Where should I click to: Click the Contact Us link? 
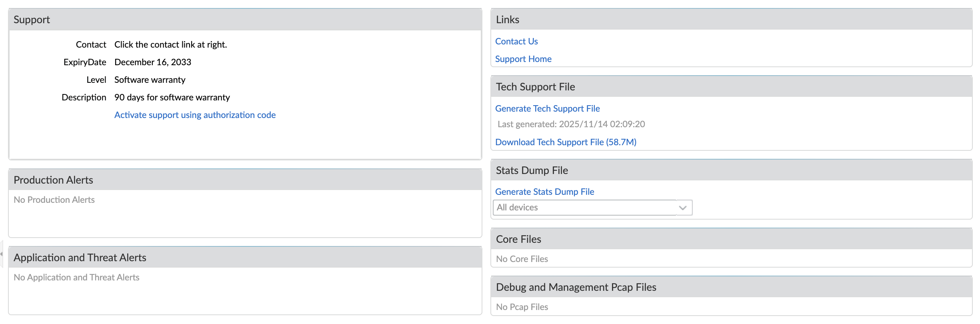(x=516, y=42)
